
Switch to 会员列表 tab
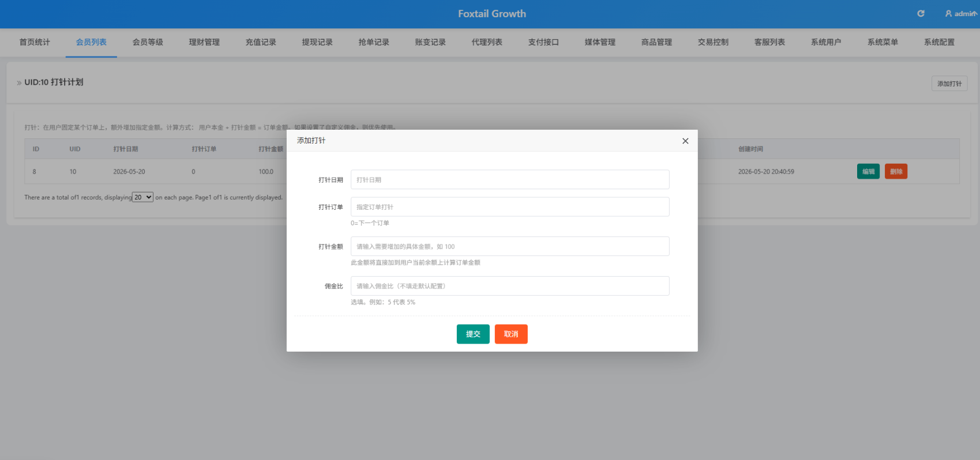click(x=91, y=42)
